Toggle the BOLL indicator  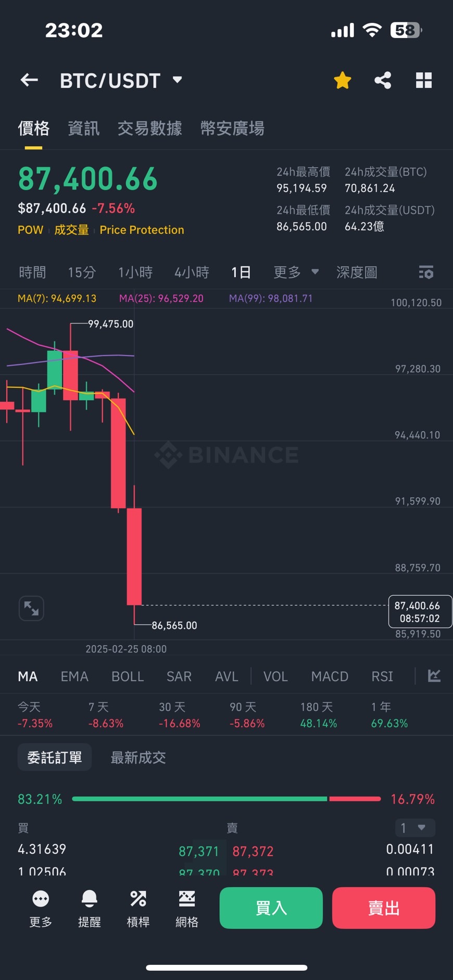tap(128, 676)
